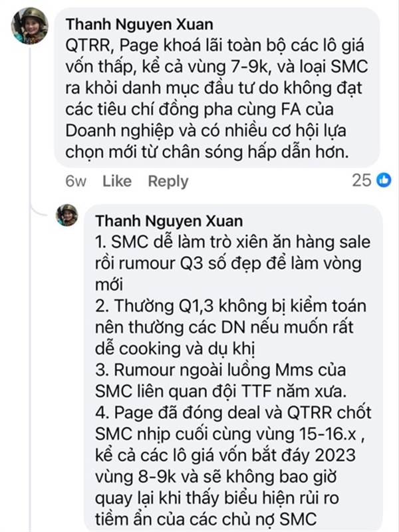
Task: Select the top comment bubble starting with QTRR
Action: 217,88
